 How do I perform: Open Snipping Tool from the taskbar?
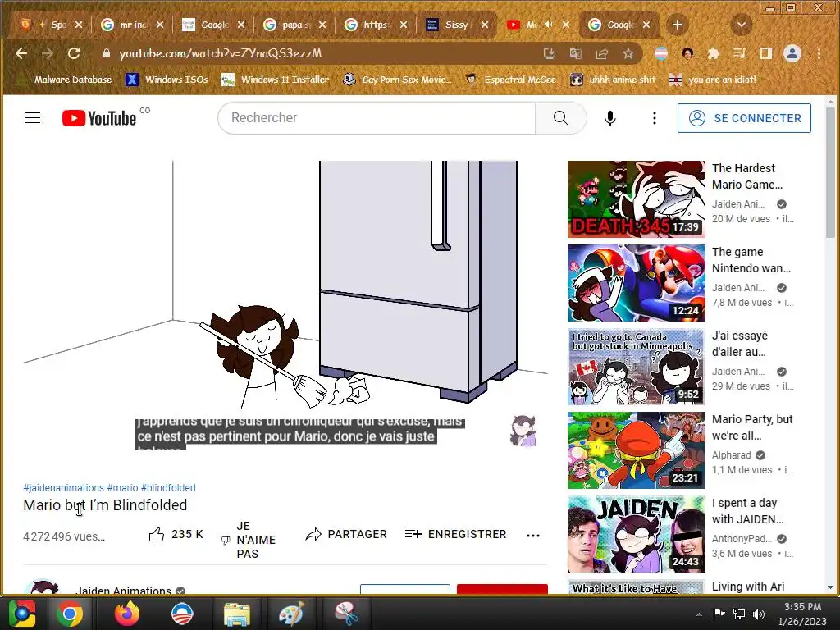[x=347, y=614]
